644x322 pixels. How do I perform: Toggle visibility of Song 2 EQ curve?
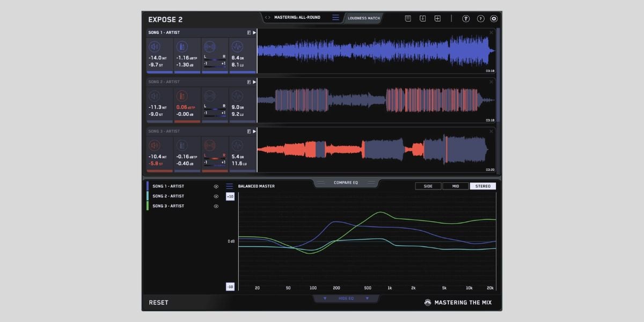pos(216,196)
